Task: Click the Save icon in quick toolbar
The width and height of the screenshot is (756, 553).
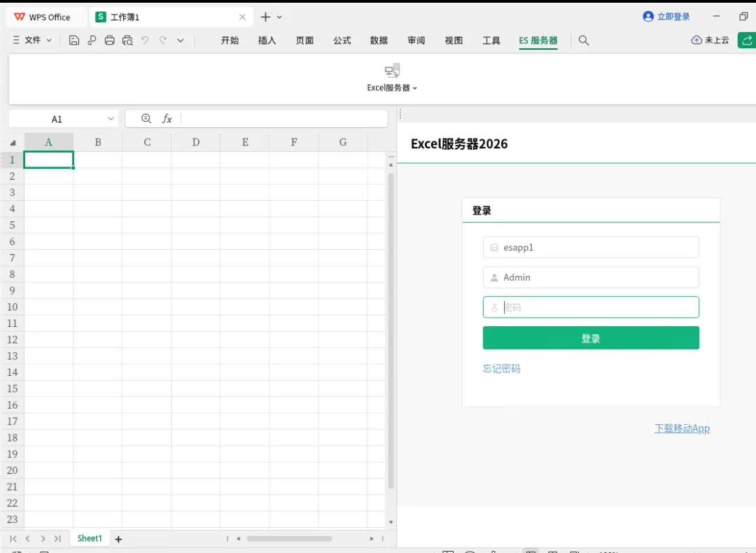Action: coord(73,41)
